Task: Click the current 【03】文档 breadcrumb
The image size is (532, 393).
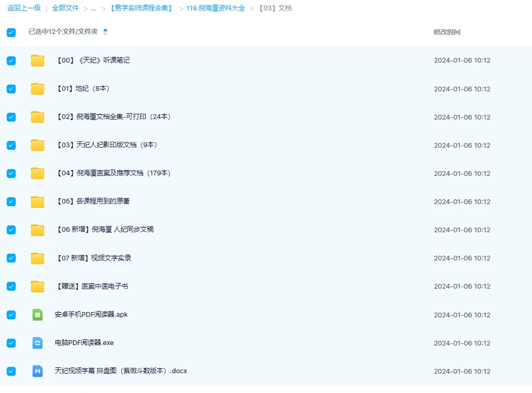Action: click(x=276, y=8)
